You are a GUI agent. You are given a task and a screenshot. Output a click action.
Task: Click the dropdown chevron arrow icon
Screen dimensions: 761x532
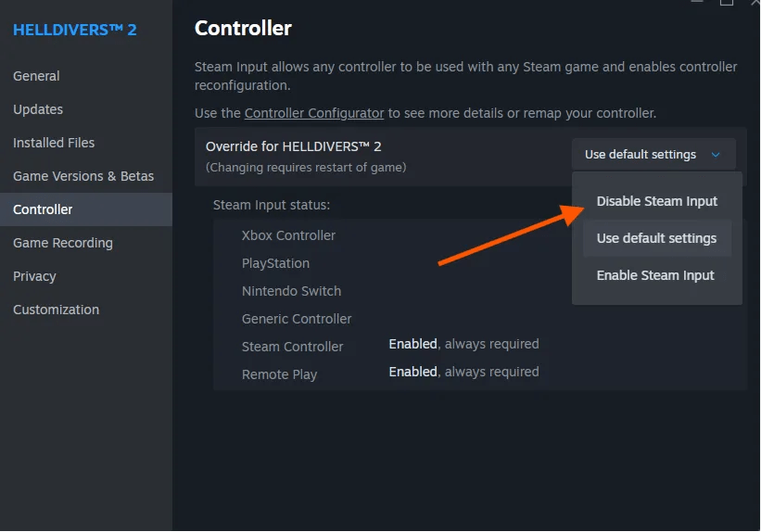(x=716, y=155)
